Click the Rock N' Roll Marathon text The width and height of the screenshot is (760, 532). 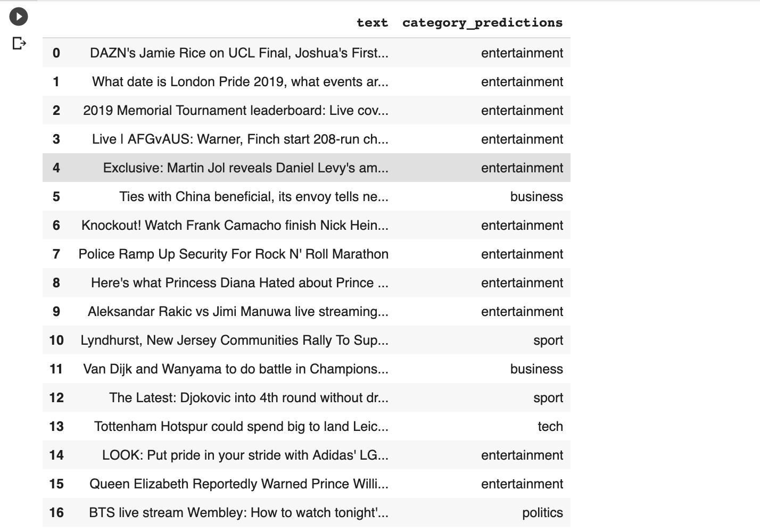pos(233,254)
